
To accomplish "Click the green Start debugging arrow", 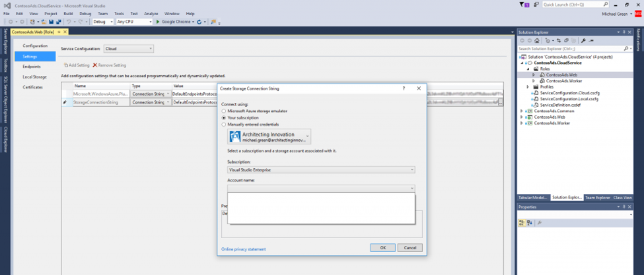I will (158, 22).
